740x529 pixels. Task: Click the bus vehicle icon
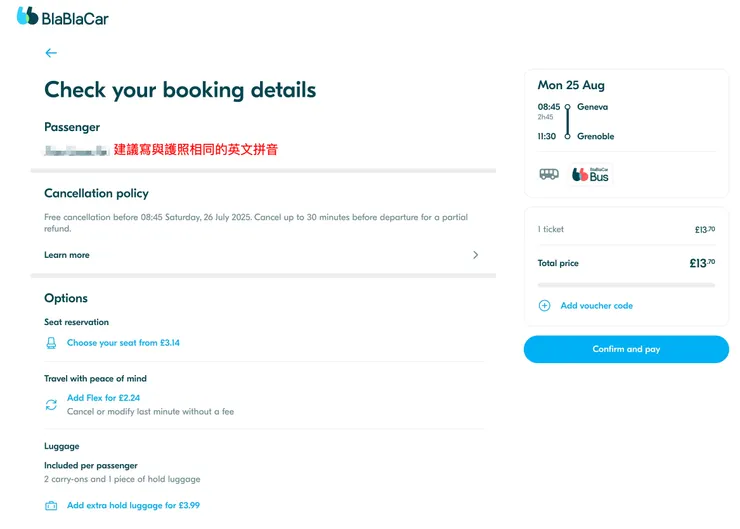(549, 174)
